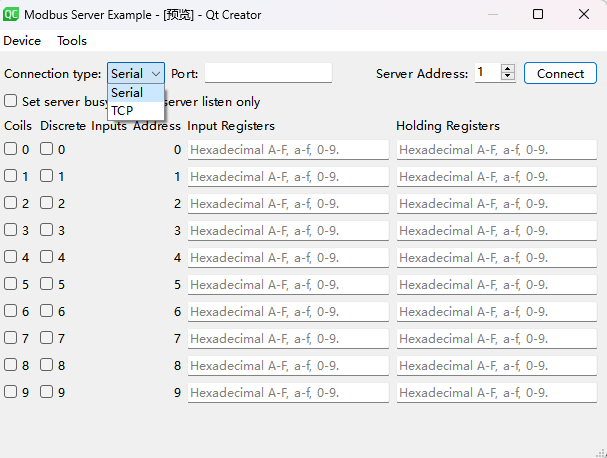Click Input Registers field at address 2

[288, 204]
